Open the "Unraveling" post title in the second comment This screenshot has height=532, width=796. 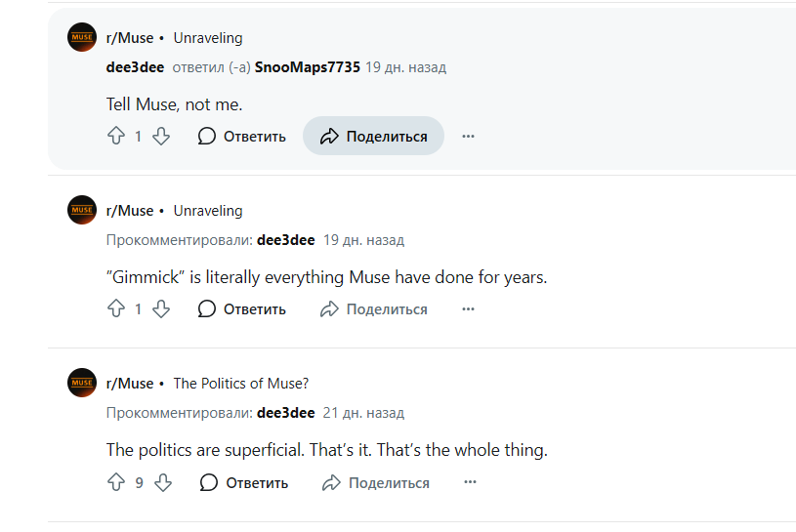pyautogui.click(x=208, y=211)
